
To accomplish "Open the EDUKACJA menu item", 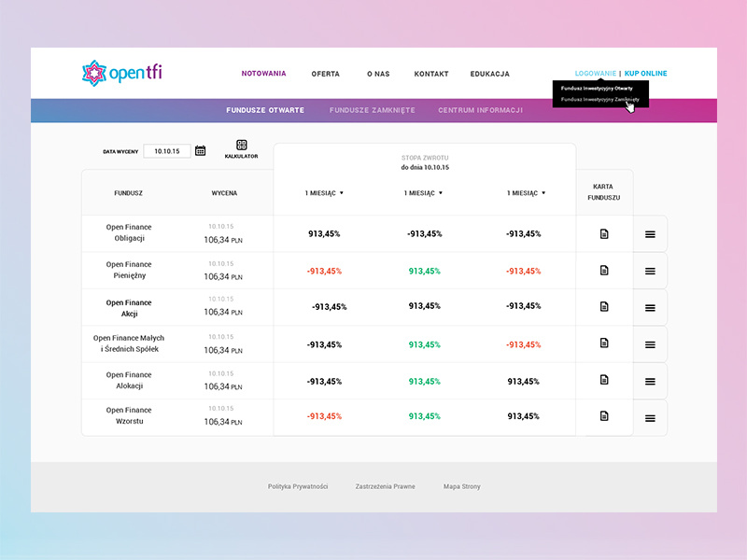I will click(x=489, y=74).
